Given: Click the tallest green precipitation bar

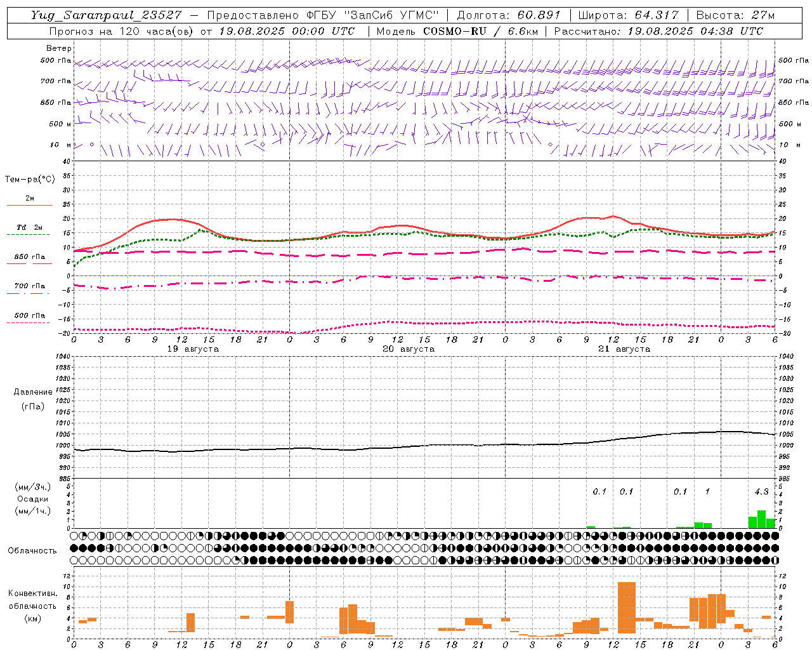Looking at the screenshot, I should (x=761, y=519).
